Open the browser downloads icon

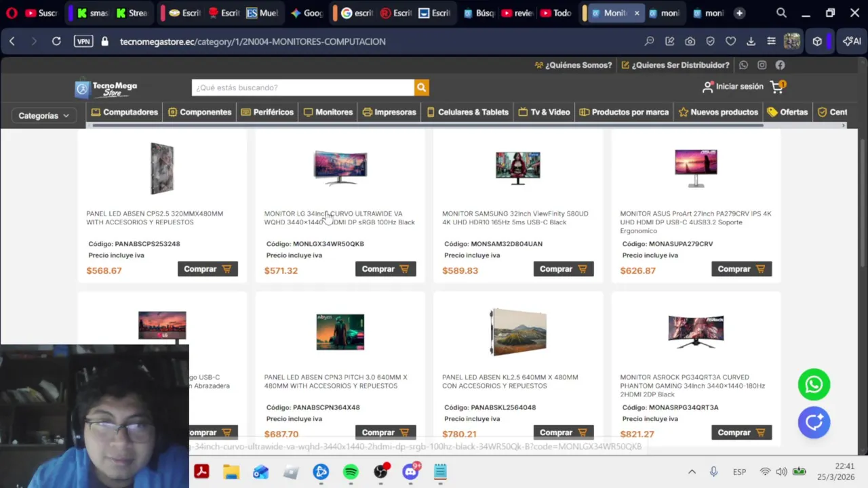click(x=751, y=41)
